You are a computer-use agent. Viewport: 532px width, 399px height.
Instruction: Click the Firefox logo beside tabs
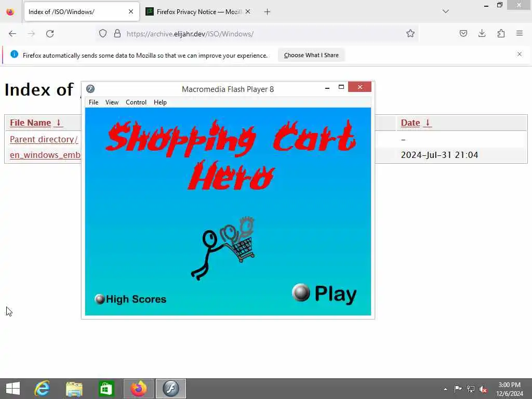pyautogui.click(x=10, y=12)
